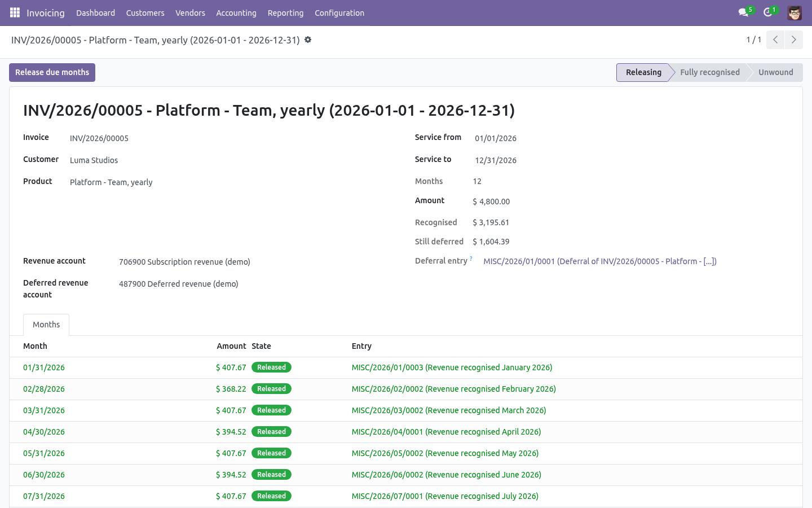Open the MISC/2026/04/0001 April entry

coord(446,432)
